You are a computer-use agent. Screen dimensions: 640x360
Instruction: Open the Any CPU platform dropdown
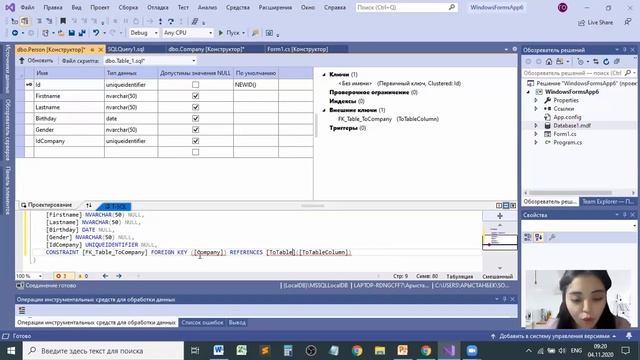click(188, 33)
